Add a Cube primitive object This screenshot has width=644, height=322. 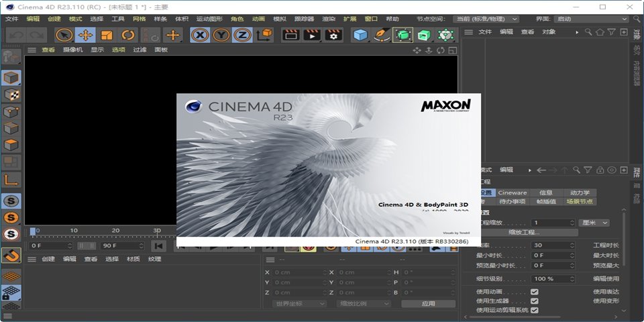point(361,36)
